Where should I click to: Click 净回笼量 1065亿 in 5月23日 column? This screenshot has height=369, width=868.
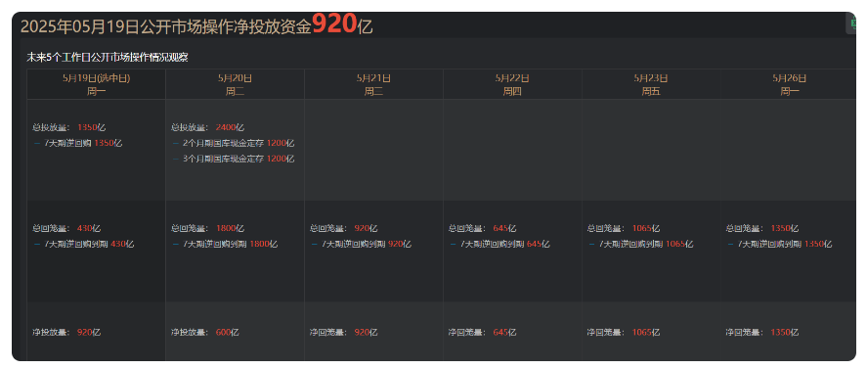624,333
